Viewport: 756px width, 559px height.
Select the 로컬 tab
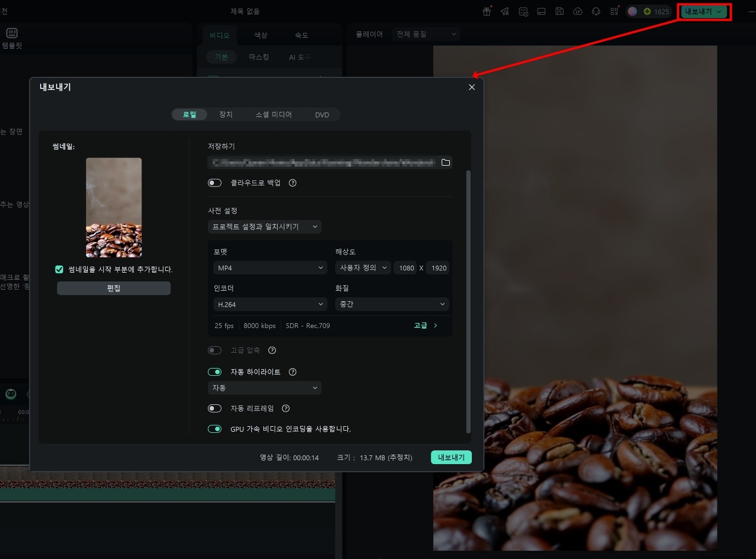189,115
